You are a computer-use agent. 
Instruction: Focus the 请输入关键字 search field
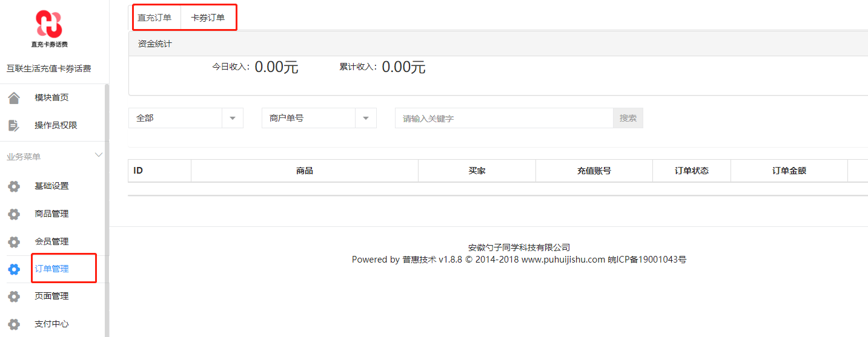[504, 118]
